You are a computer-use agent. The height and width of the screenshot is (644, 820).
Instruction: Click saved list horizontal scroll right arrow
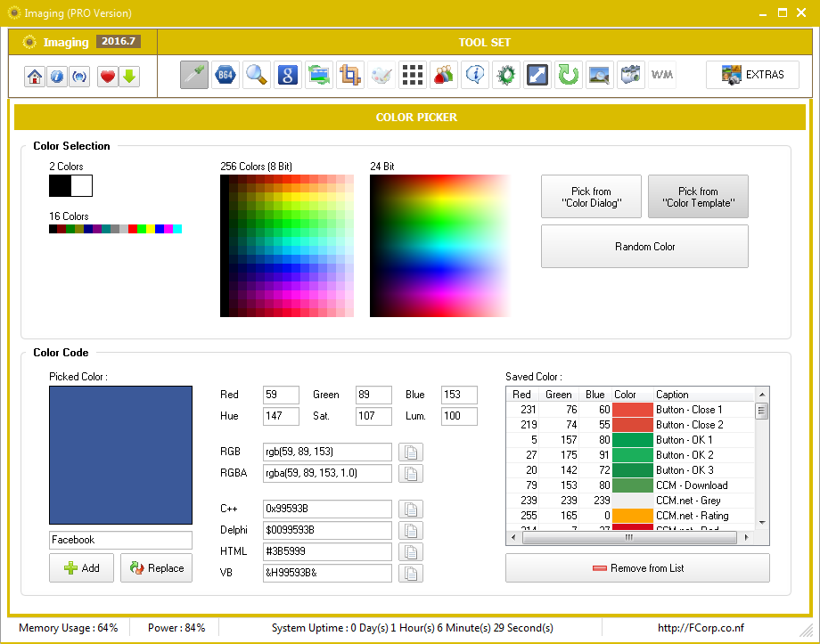pyautogui.click(x=746, y=537)
